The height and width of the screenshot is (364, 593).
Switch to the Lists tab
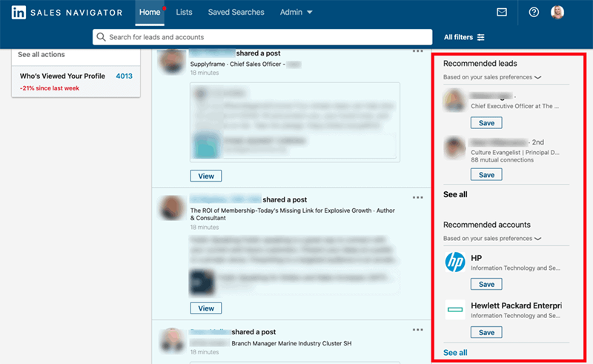pos(184,13)
